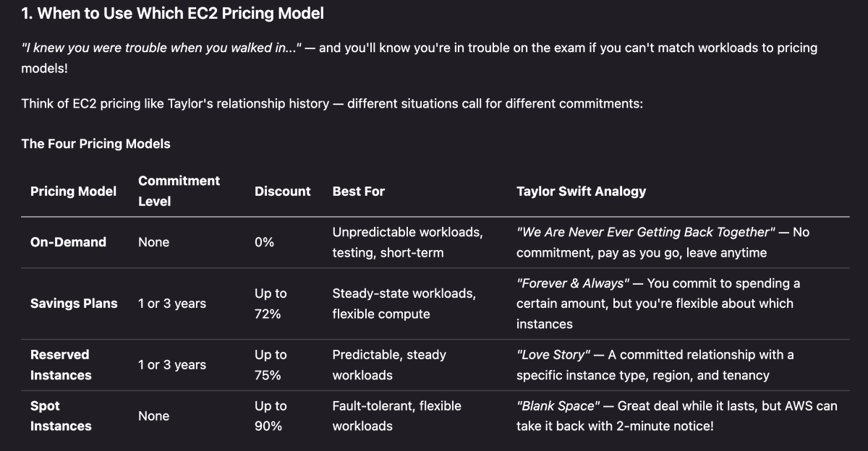Screen dimensions: 868x451
Task: Click the '0%' discount cell
Action: coord(264,242)
